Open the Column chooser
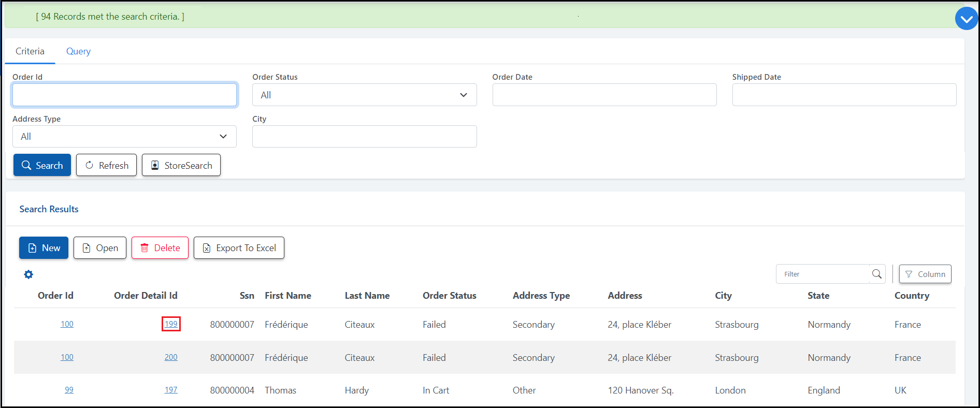 (925, 274)
